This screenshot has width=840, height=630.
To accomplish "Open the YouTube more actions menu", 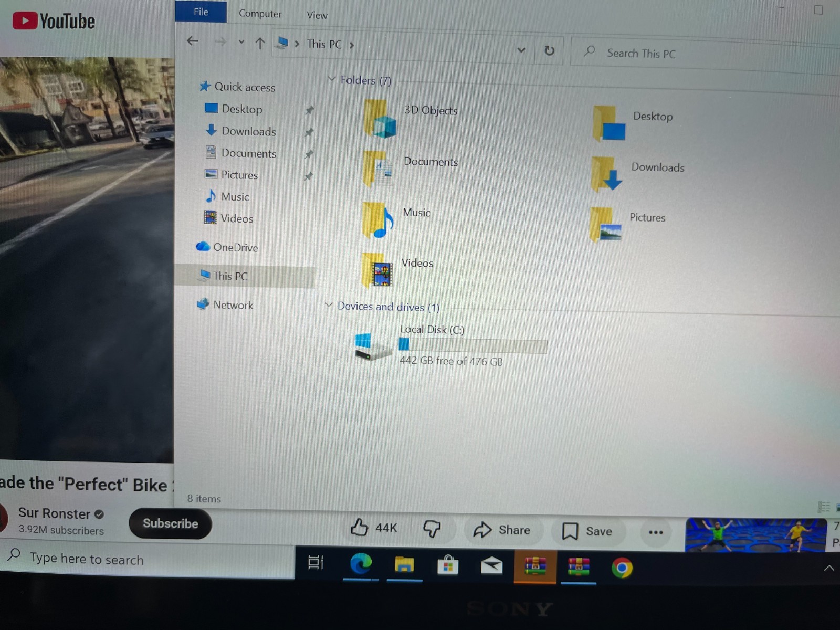I will (655, 532).
